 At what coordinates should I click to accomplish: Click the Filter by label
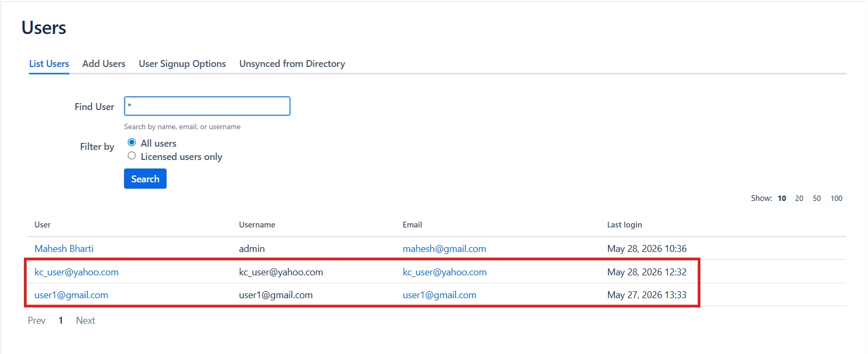[x=97, y=147]
